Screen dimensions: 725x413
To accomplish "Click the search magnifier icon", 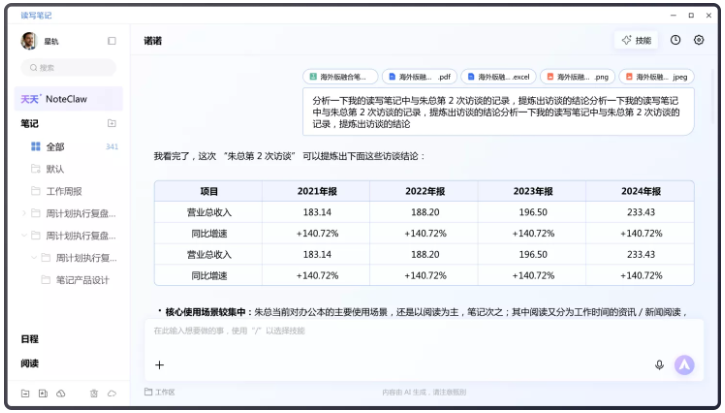I will tap(33, 68).
